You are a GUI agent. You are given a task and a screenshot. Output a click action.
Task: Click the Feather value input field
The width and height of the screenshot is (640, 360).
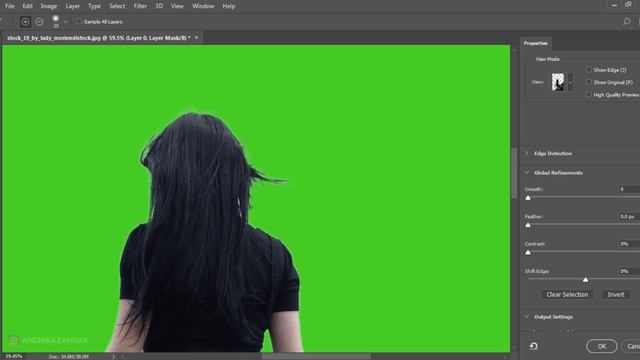point(629,216)
